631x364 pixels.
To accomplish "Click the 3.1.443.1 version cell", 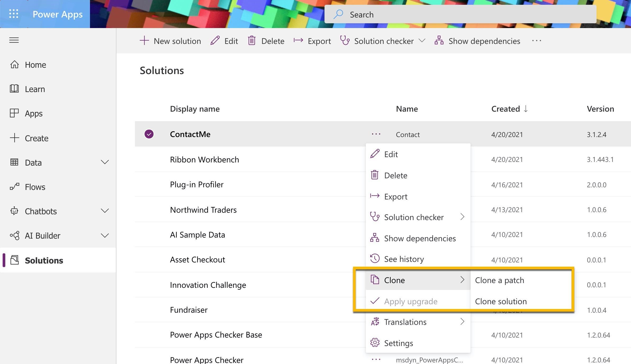I will tap(600, 160).
